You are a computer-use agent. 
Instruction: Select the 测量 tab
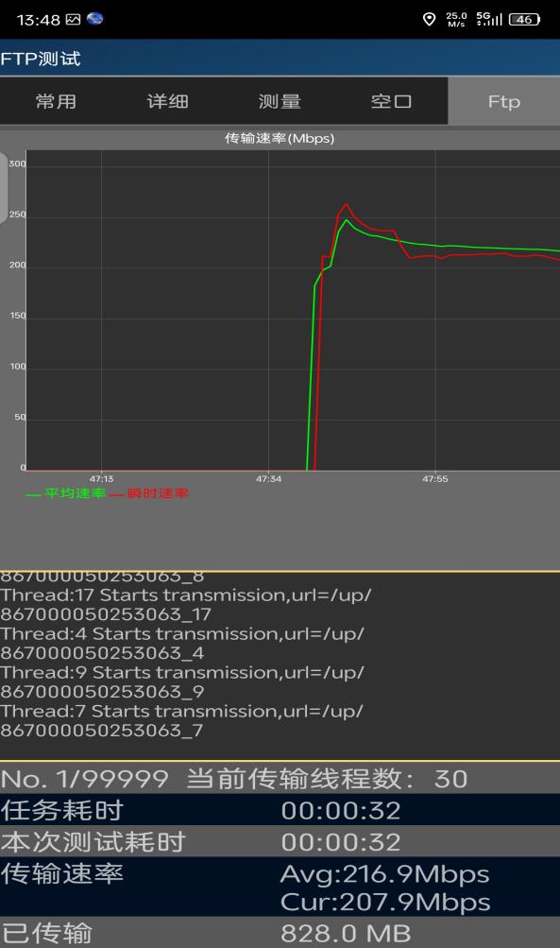[280, 101]
